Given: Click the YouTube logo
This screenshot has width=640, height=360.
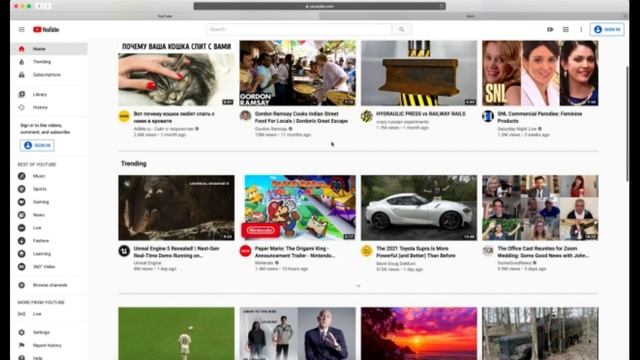Looking at the screenshot, I should (46, 29).
